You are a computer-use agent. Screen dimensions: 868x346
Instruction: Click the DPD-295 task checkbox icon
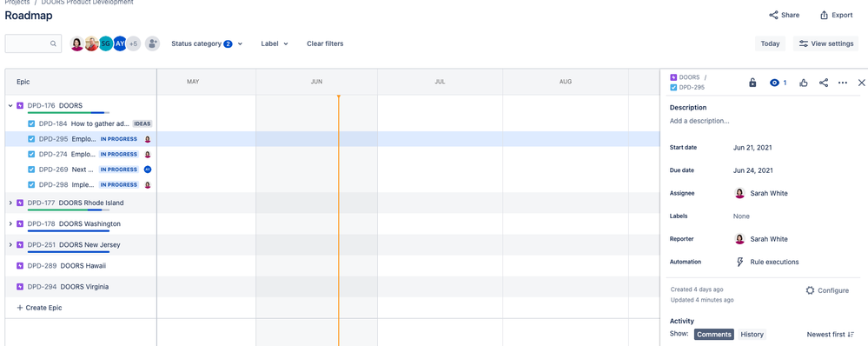31,139
